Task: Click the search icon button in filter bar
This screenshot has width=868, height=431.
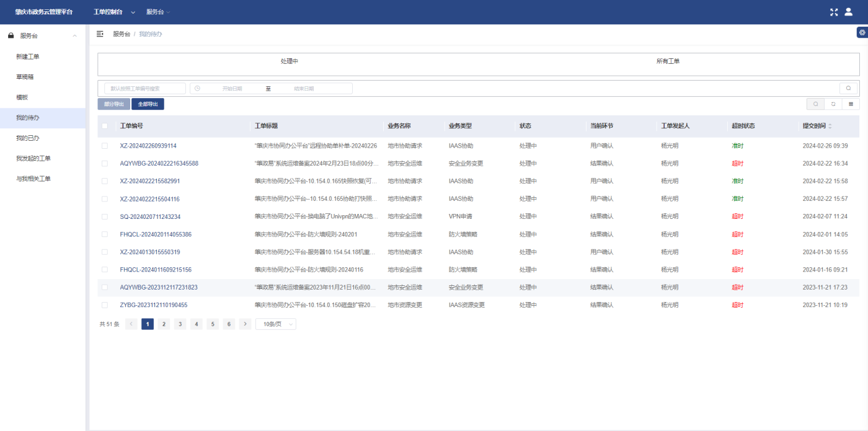Action: coord(848,88)
